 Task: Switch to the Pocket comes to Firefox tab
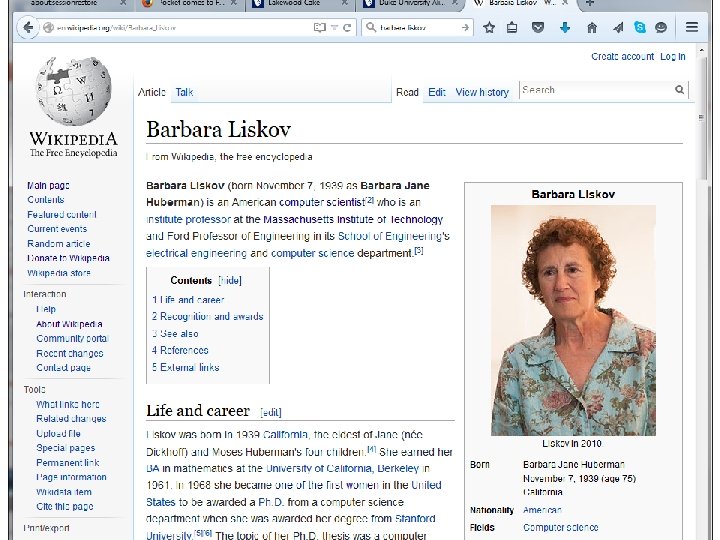coord(190,3)
